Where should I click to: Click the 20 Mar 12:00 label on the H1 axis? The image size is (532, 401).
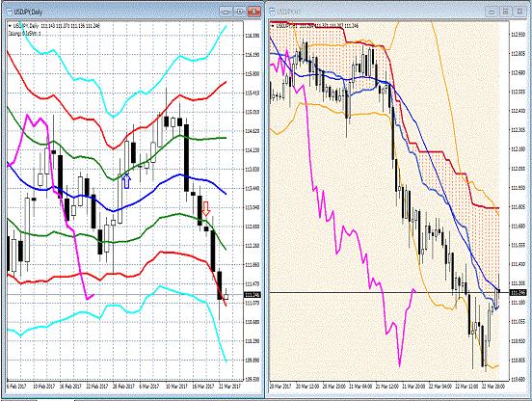coord(307,387)
